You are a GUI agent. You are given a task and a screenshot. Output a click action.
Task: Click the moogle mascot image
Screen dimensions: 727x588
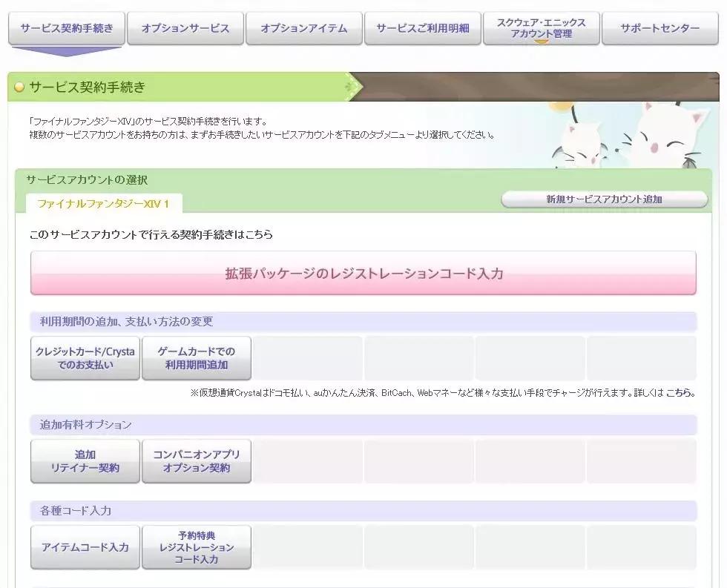(x=668, y=137)
